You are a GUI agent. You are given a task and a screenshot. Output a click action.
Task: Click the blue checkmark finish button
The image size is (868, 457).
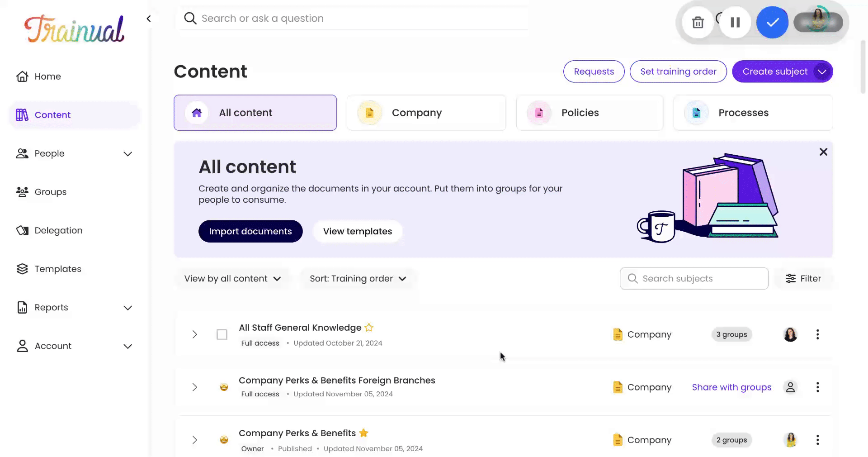[x=772, y=22]
